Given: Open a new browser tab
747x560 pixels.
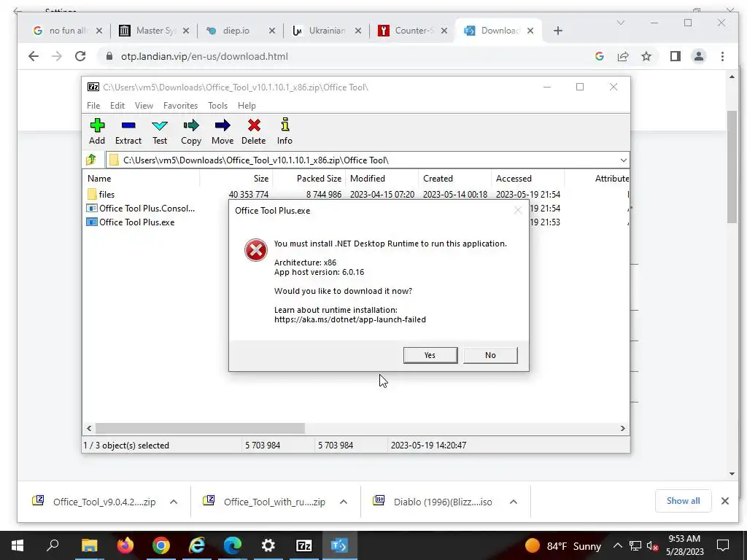Looking at the screenshot, I should (x=558, y=31).
